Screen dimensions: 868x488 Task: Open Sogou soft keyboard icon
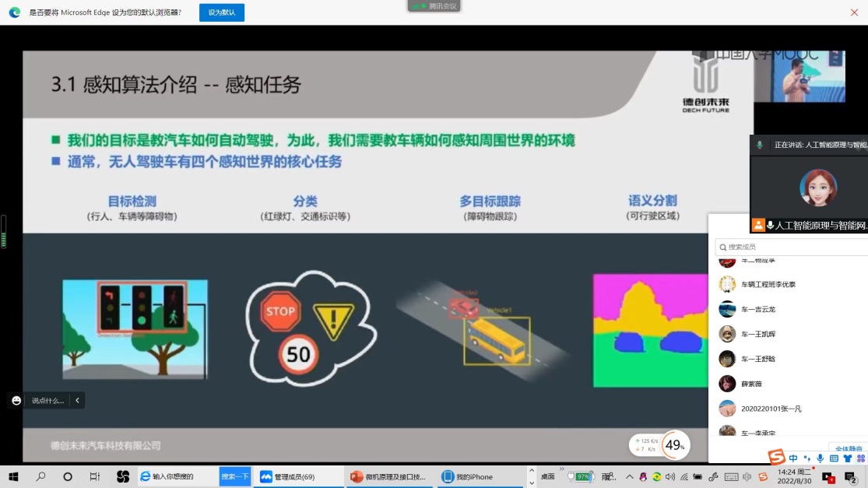[834, 458]
